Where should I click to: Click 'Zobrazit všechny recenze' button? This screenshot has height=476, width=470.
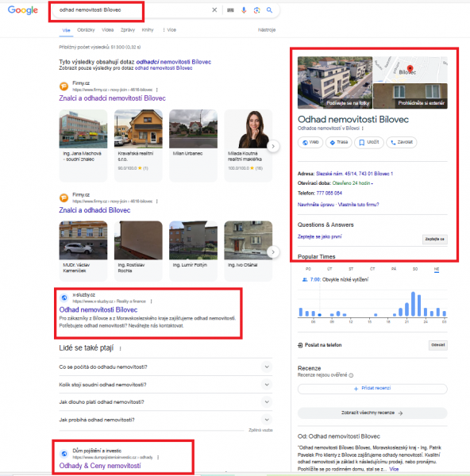(x=372, y=413)
